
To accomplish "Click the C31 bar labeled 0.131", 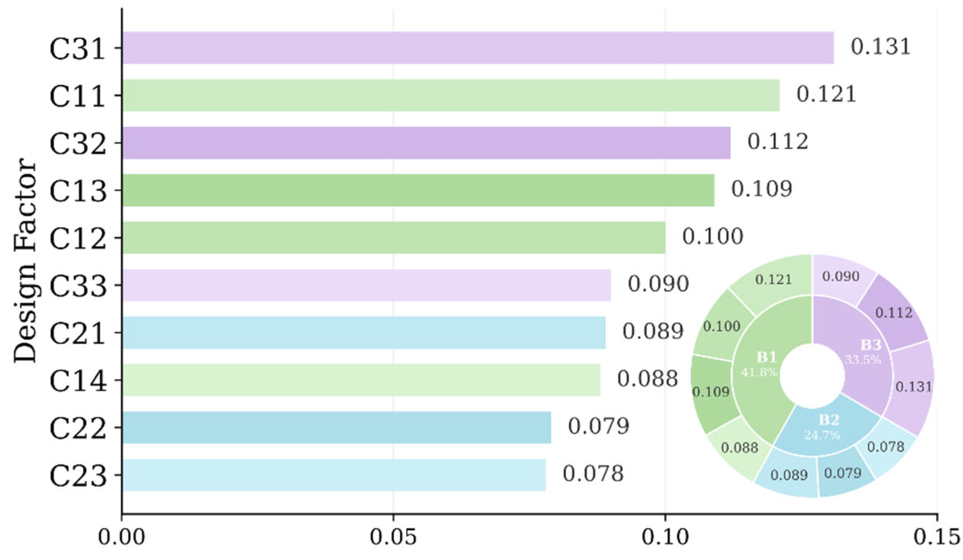I will [478, 48].
